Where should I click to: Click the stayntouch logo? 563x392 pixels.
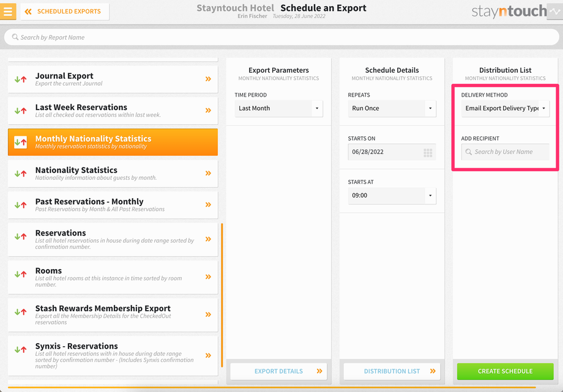[509, 12]
